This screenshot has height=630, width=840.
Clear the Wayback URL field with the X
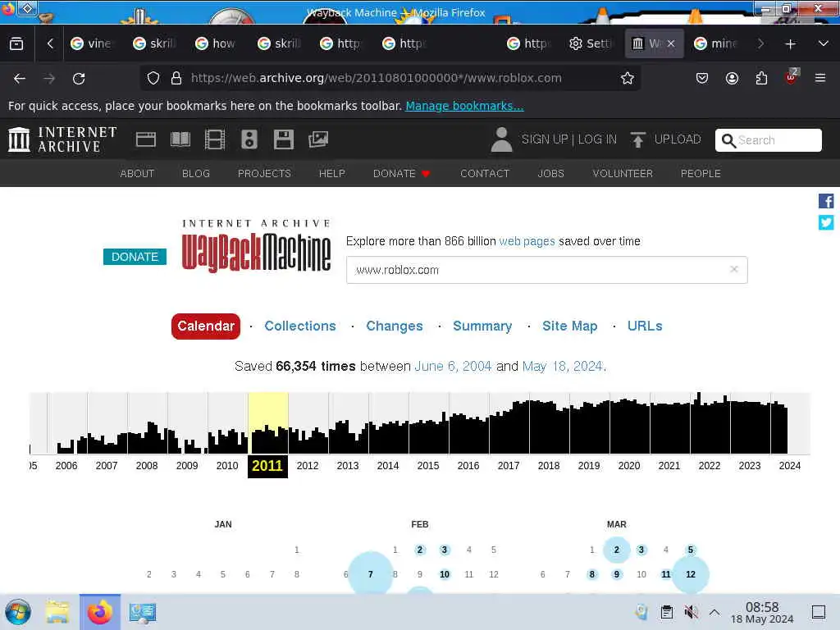pos(734,269)
